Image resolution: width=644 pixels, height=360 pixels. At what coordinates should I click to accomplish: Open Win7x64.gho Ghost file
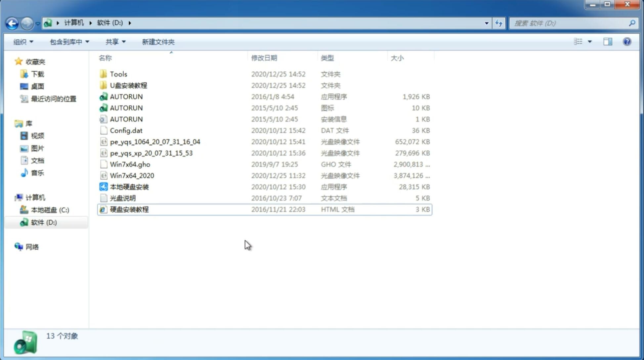point(130,164)
